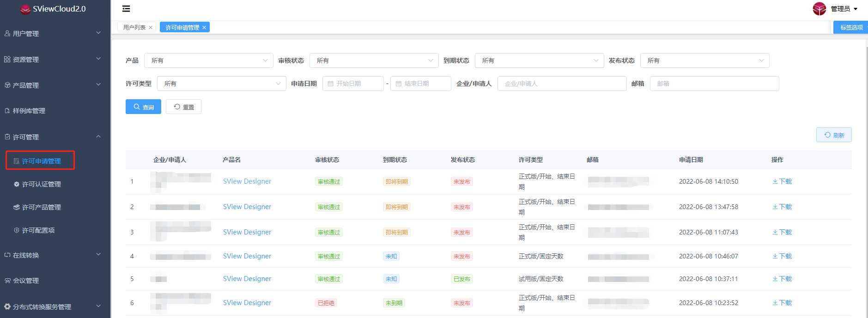
Task: Click SView Designer in row 6
Action: click(x=247, y=303)
